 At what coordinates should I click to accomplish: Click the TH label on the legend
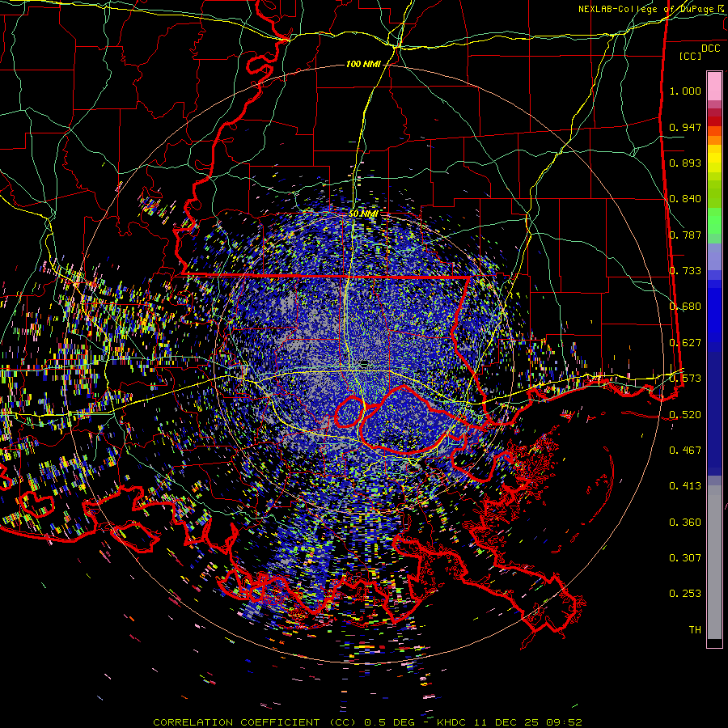click(695, 630)
